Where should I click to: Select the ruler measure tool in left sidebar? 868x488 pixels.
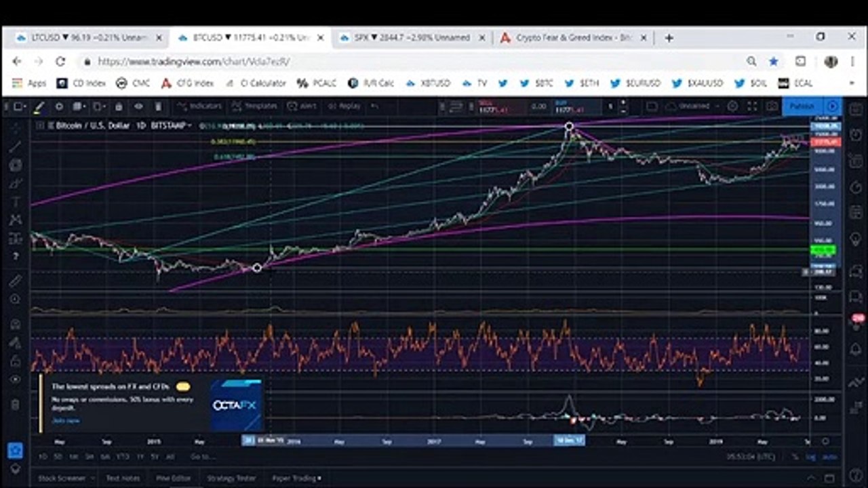point(16,280)
